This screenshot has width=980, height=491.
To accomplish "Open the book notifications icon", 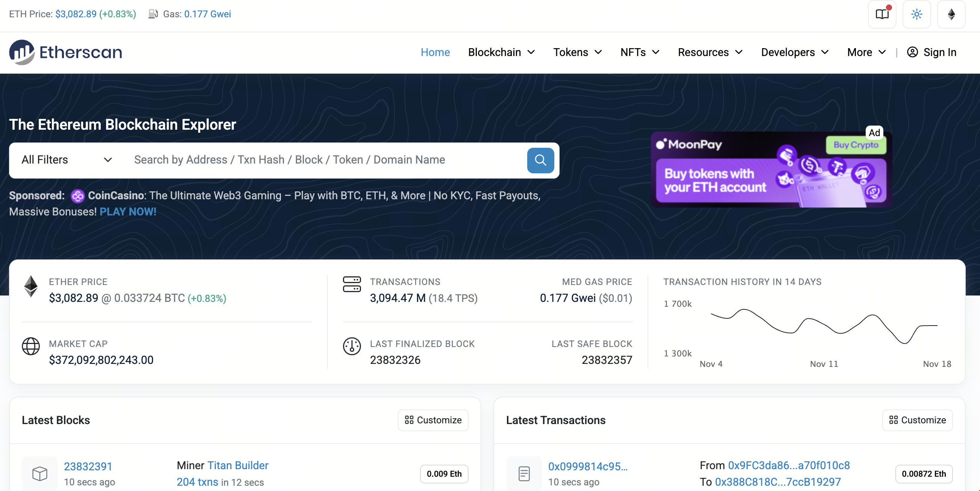I will [882, 14].
